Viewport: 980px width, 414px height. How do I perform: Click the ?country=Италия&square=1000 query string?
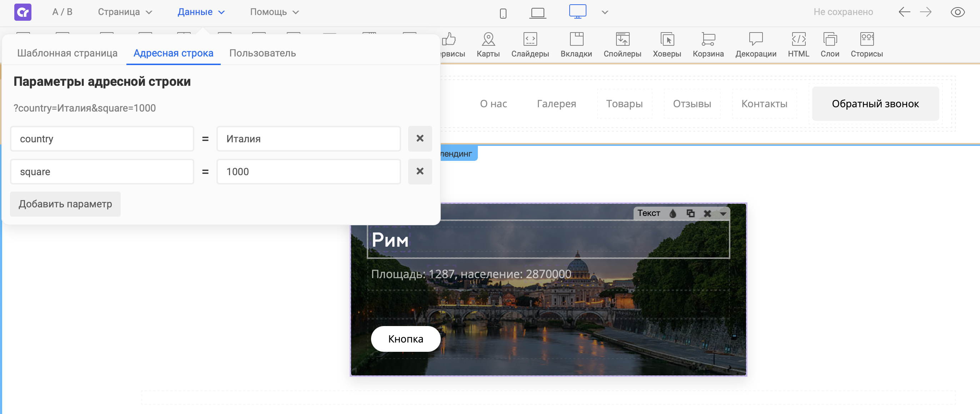coord(84,108)
